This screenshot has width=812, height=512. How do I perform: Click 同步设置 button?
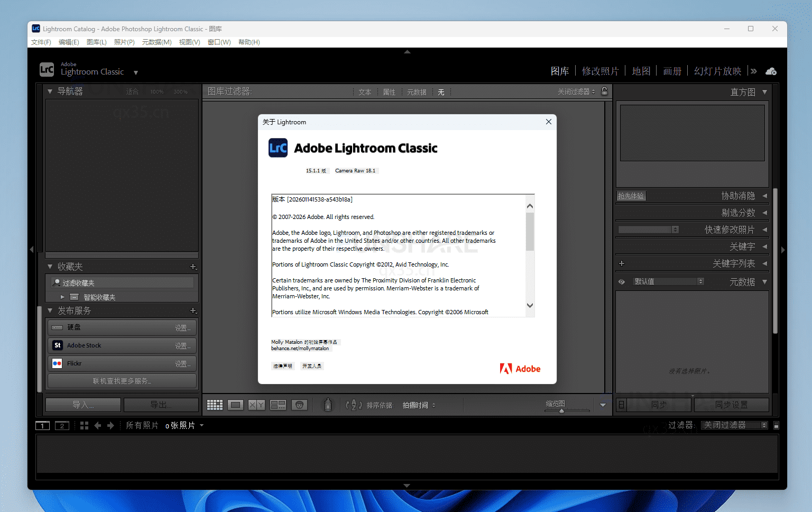coord(731,405)
